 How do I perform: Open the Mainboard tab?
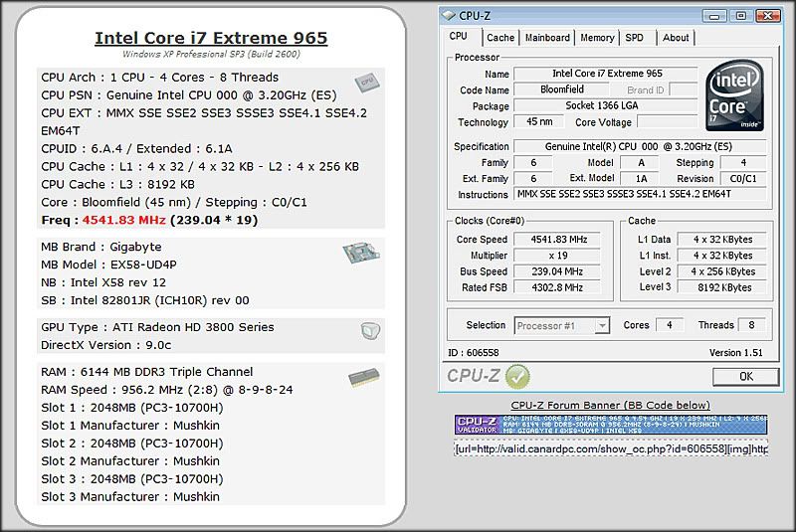pos(547,38)
